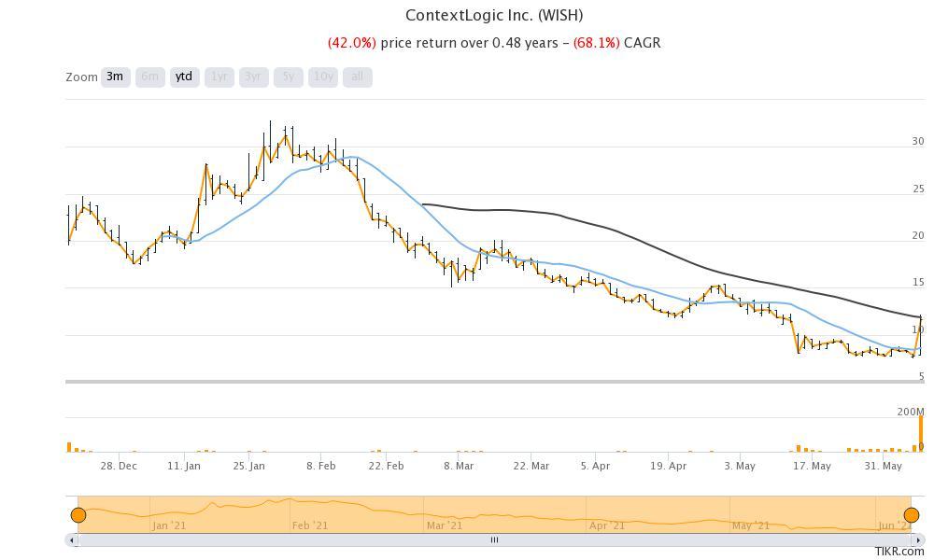Click the Apr '21 navigator label
934x560 pixels.
coord(608,525)
